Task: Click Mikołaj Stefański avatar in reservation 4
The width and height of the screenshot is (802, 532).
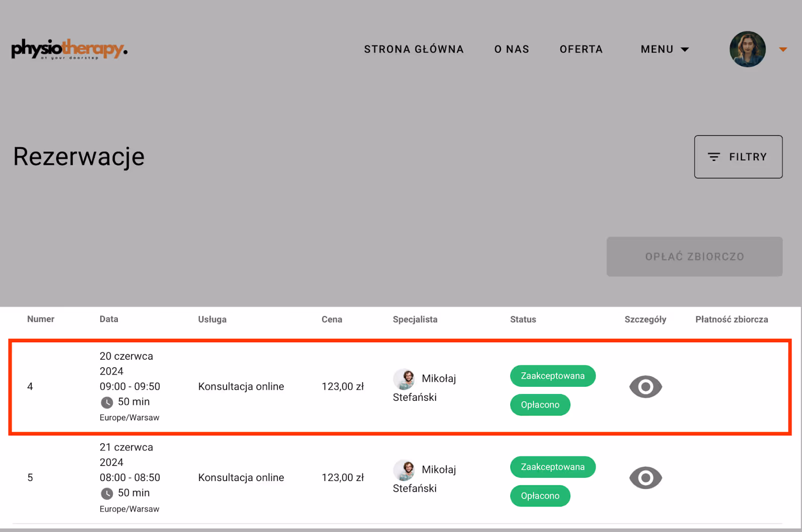Action: (404, 379)
